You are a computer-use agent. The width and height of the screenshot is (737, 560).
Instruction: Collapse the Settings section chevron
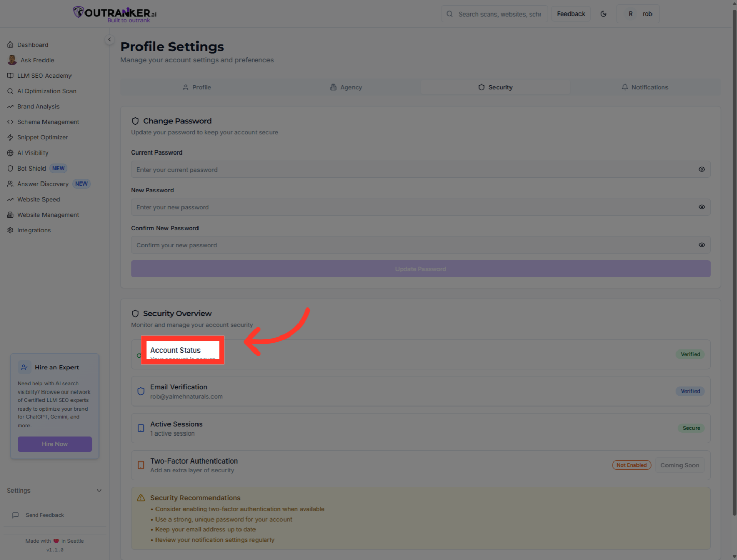point(99,490)
